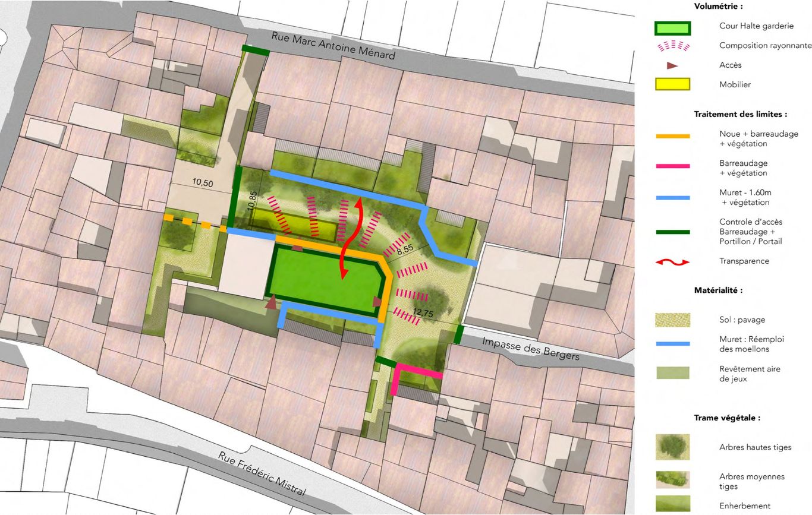Click the Matérialité : heading
812x515 pixels.
point(718,290)
